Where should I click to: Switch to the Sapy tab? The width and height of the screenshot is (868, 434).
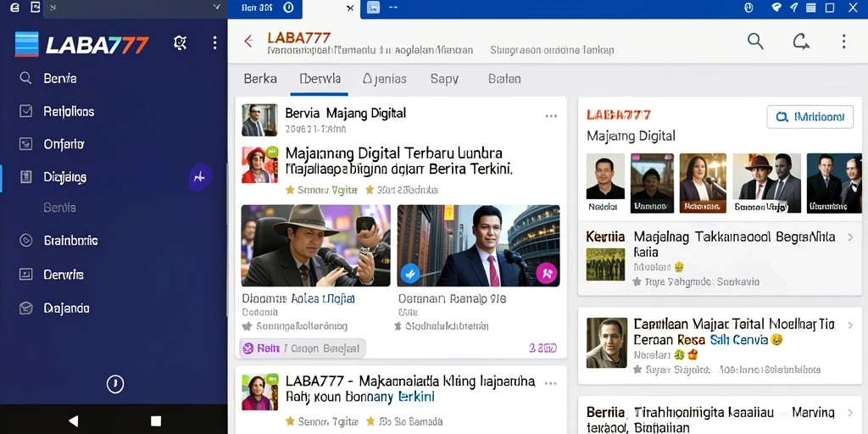click(x=444, y=79)
